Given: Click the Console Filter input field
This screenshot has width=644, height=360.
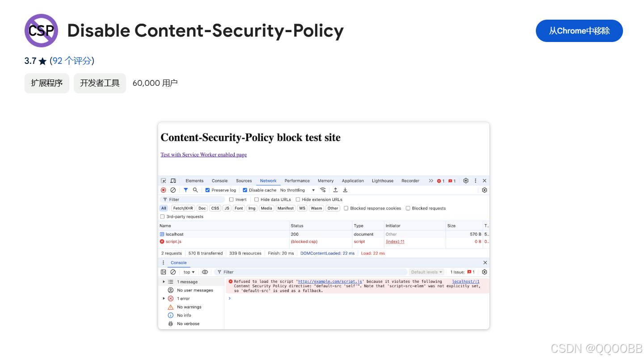Looking at the screenshot, I should click(x=311, y=272).
